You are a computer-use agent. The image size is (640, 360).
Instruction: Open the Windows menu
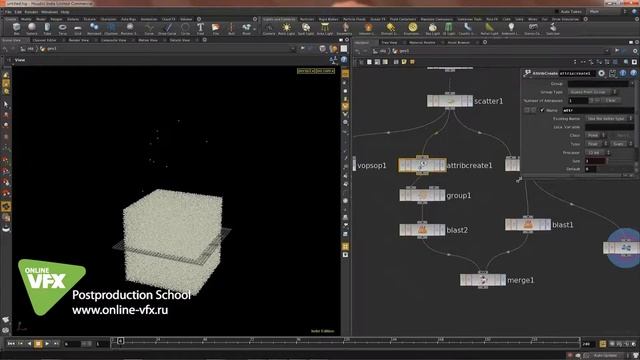49,12
